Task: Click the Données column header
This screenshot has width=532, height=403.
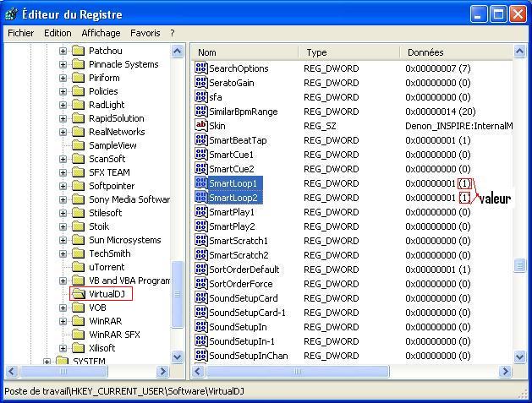Action: (456, 52)
